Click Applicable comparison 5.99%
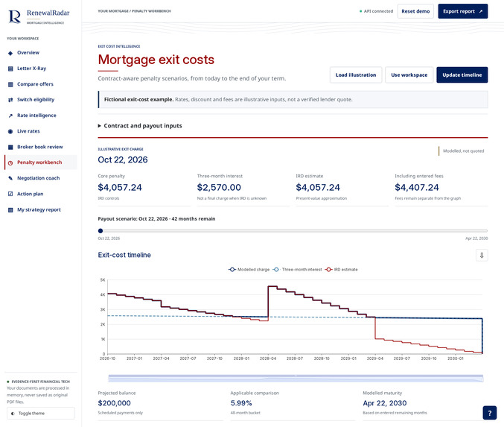 click(x=241, y=403)
